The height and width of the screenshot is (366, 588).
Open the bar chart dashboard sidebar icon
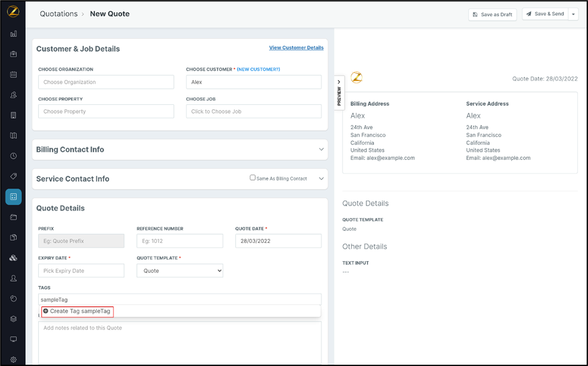(x=14, y=34)
